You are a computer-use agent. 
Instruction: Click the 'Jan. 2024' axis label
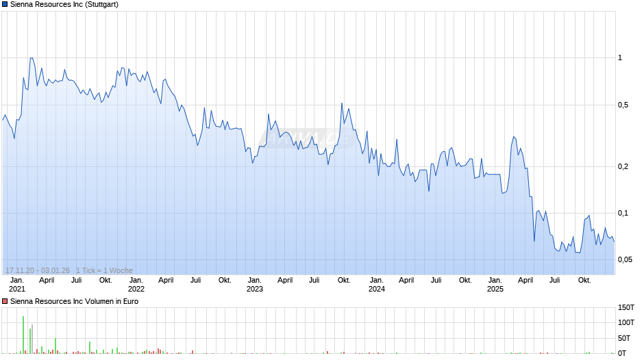click(x=377, y=285)
